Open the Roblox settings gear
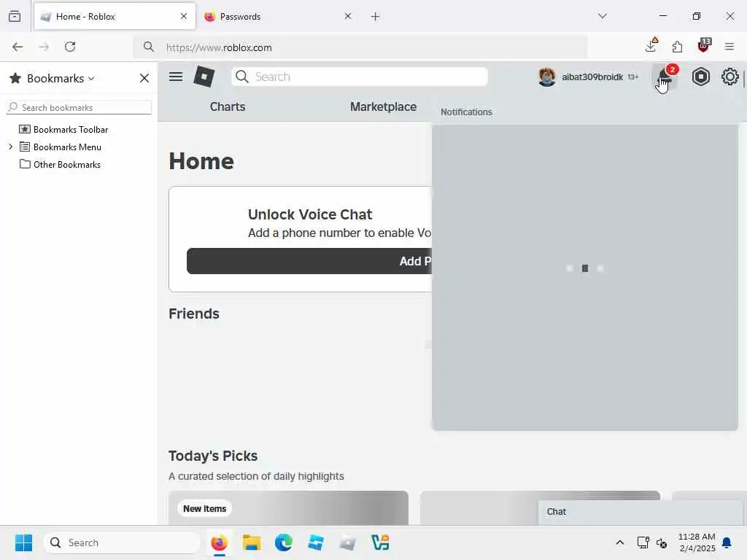Image resolution: width=747 pixels, height=560 pixels. pos(729,77)
